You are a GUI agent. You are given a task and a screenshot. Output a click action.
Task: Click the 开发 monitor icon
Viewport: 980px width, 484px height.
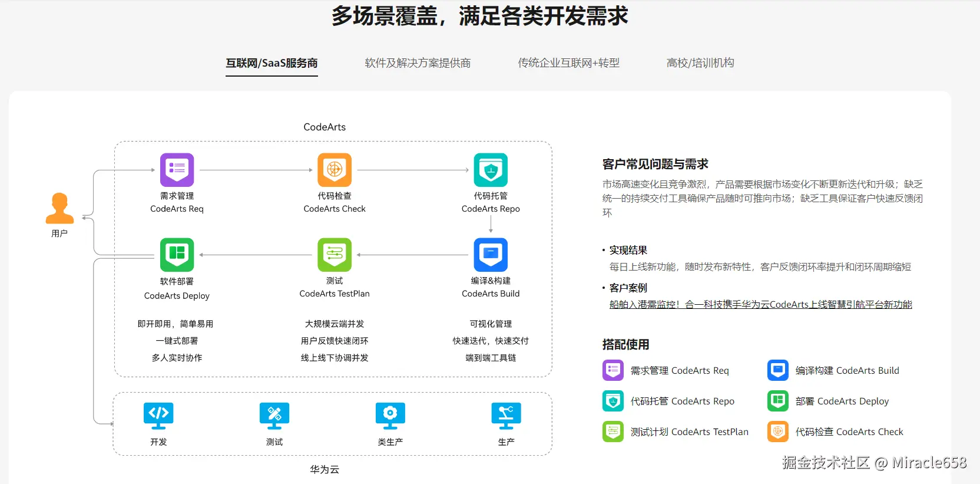tap(158, 416)
